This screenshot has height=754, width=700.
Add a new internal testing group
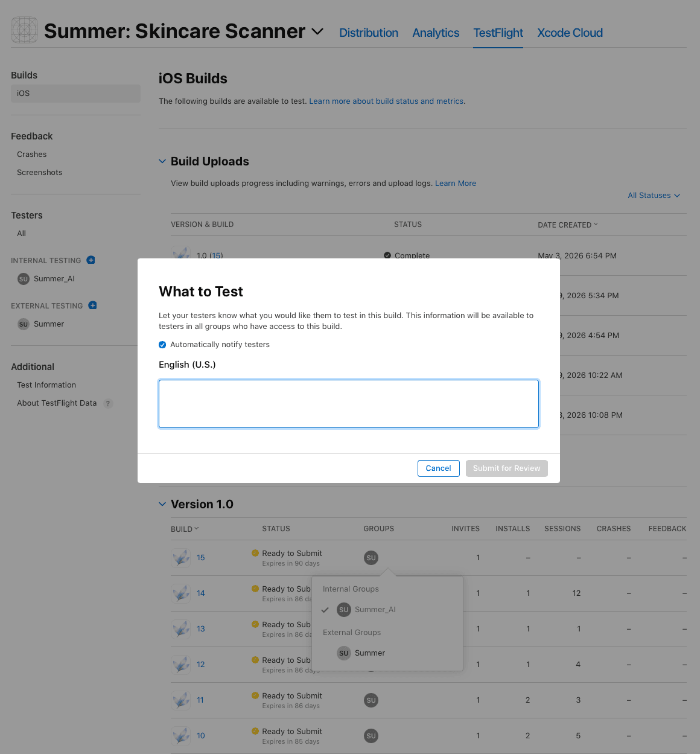click(x=91, y=260)
